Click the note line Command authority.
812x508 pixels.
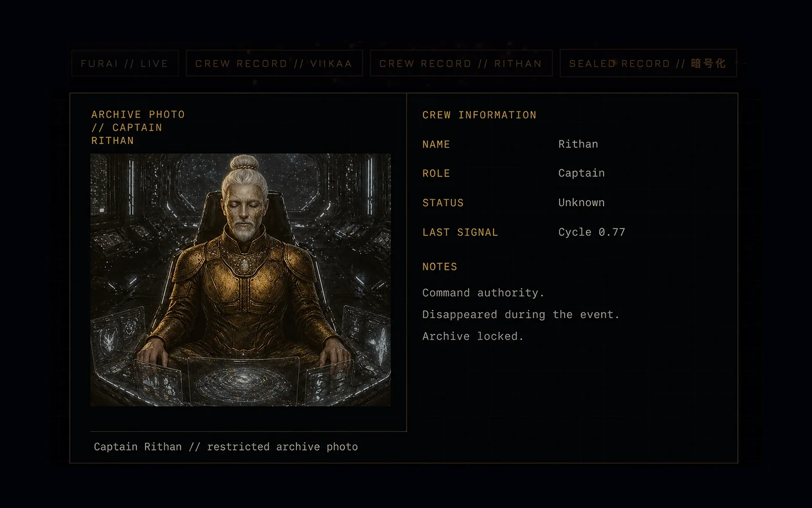[x=483, y=293]
